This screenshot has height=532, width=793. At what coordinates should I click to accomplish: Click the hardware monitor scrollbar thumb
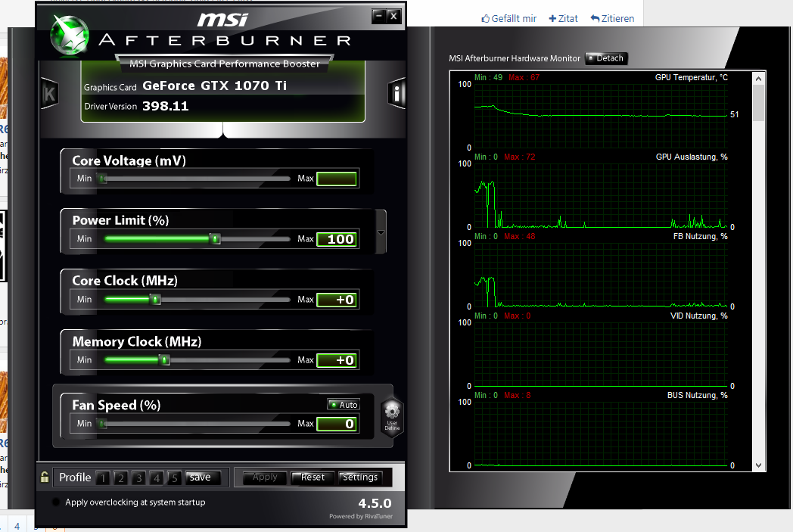click(758, 103)
